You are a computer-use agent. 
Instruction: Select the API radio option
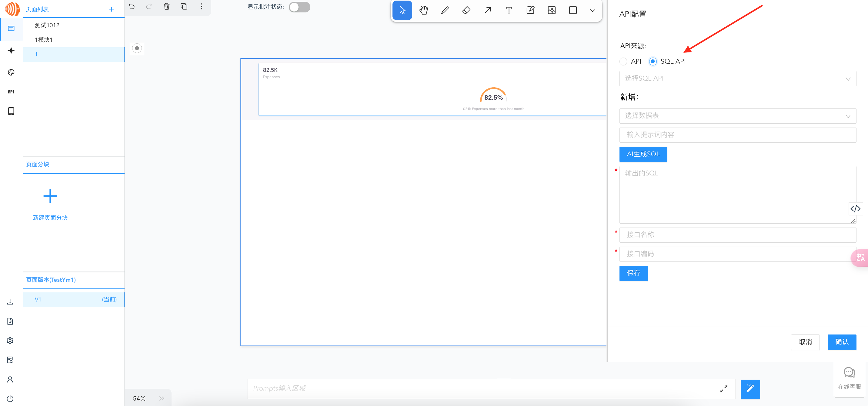[623, 61]
